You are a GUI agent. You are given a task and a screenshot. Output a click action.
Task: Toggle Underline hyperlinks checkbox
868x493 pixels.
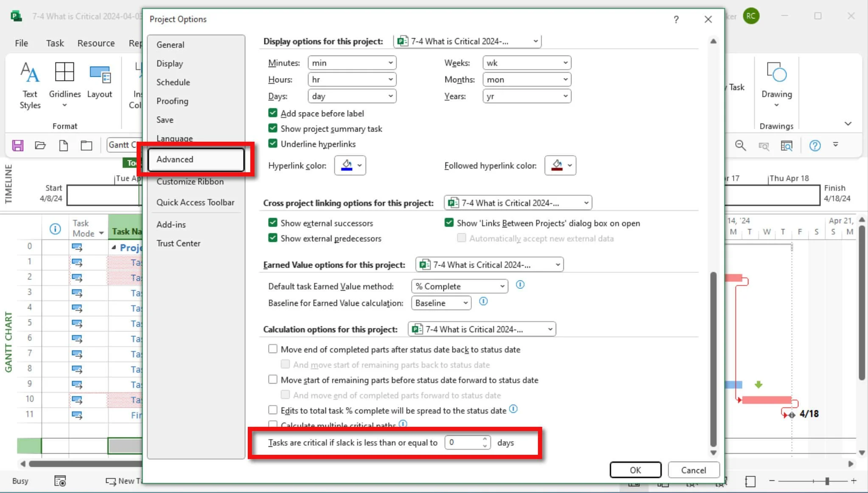click(x=273, y=143)
